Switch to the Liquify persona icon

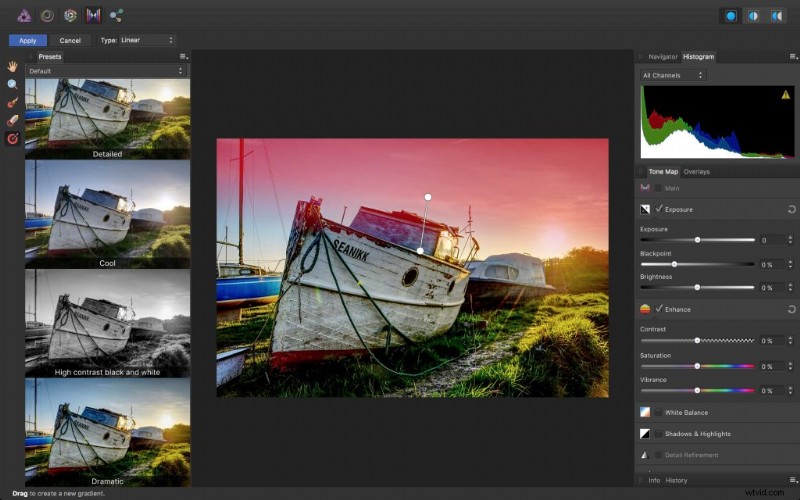(x=47, y=16)
